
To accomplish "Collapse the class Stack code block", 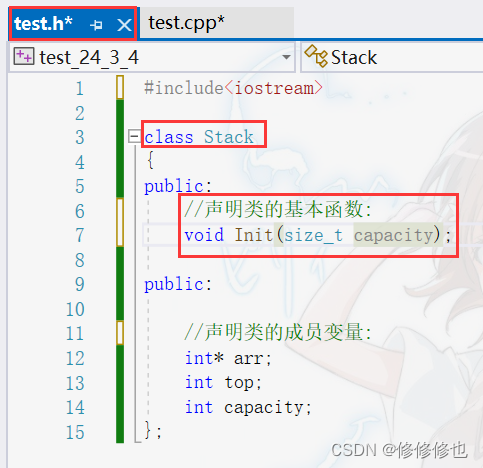I will click(134, 136).
